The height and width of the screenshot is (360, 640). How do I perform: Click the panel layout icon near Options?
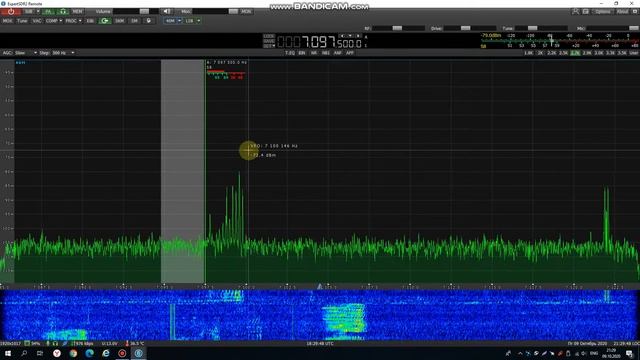coord(585,11)
